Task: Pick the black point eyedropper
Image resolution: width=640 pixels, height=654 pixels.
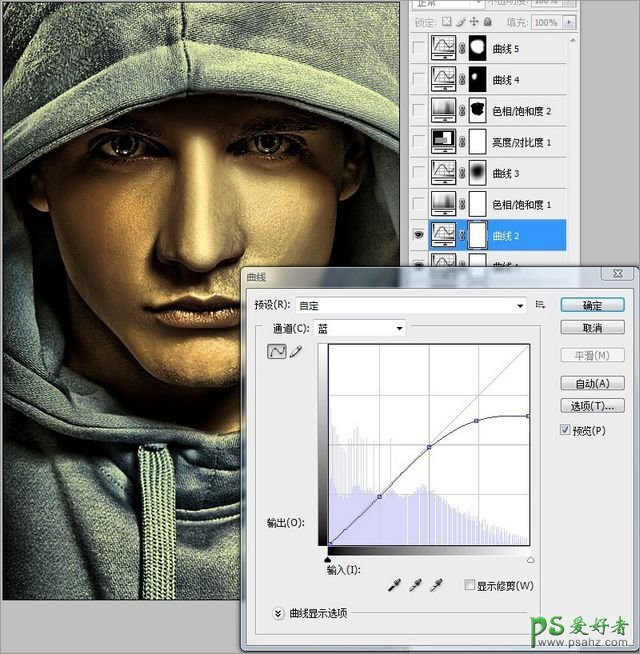Action: point(392,585)
